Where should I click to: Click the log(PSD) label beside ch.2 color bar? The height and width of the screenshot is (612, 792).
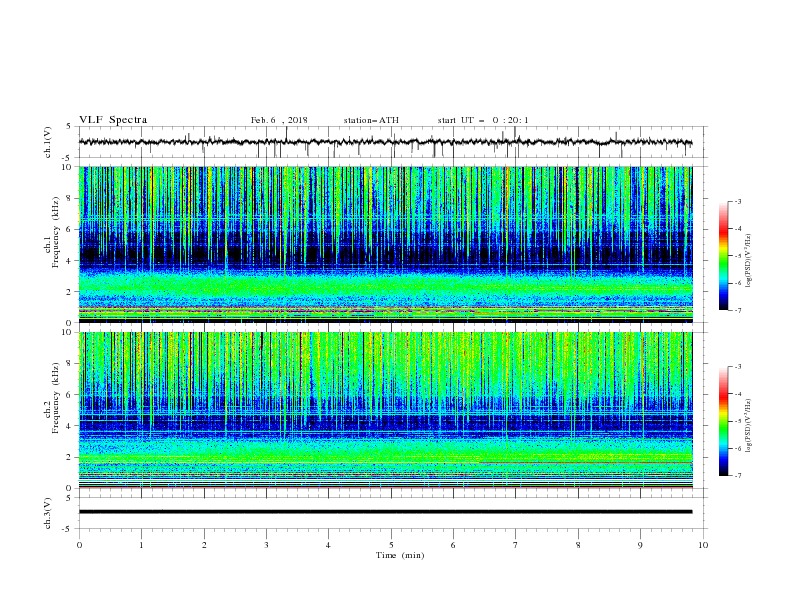click(749, 426)
